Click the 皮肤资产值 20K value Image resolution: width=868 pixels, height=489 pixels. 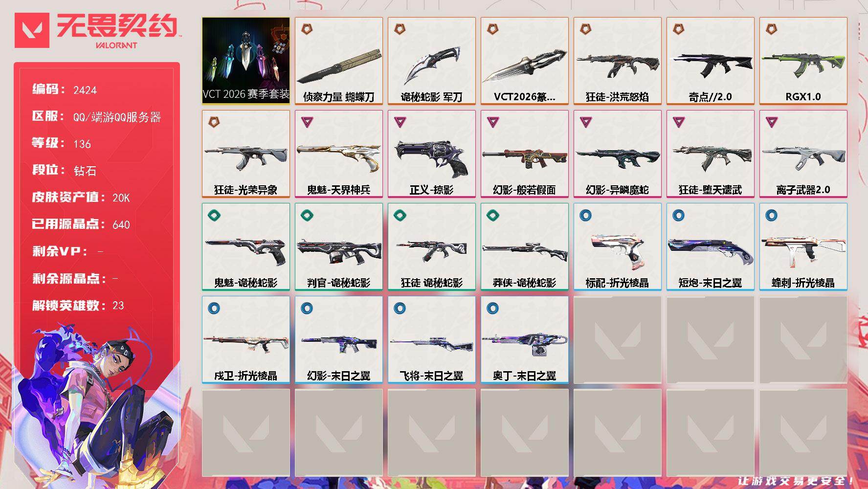[121, 198]
